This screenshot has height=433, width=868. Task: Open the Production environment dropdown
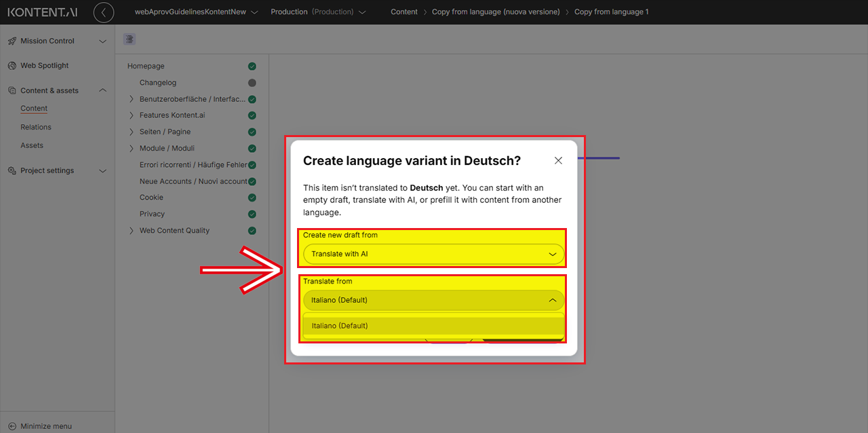[318, 12]
